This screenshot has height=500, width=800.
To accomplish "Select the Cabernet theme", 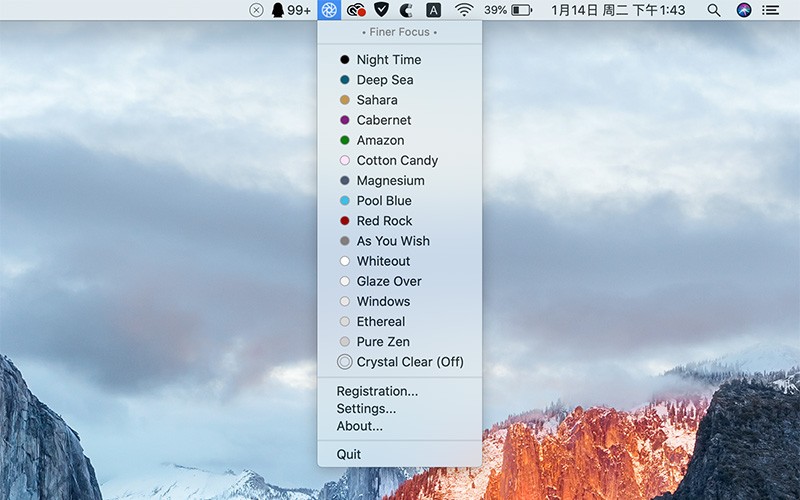I will (399, 120).
